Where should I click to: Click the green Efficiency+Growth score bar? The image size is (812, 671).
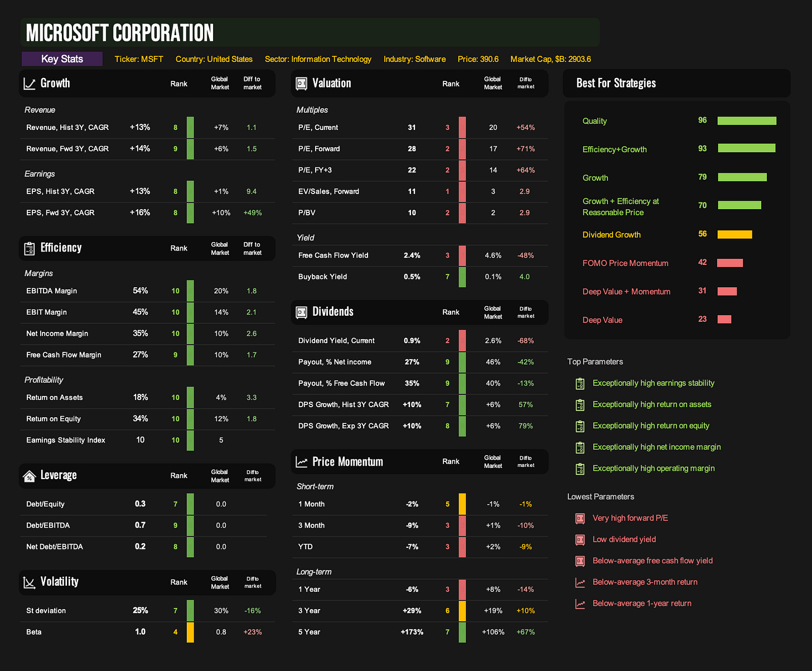pos(747,148)
